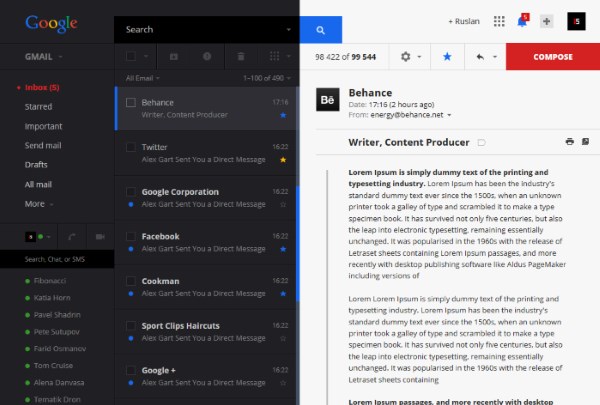The height and width of the screenshot is (405, 600).
Task: Click the red COMPOSE button
Action: pyautogui.click(x=553, y=57)
